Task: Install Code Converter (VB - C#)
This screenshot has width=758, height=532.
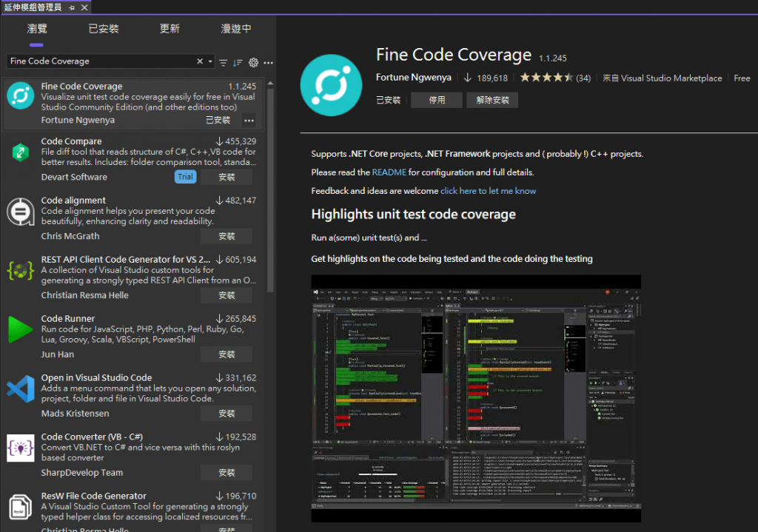Action: click(227, 473)
